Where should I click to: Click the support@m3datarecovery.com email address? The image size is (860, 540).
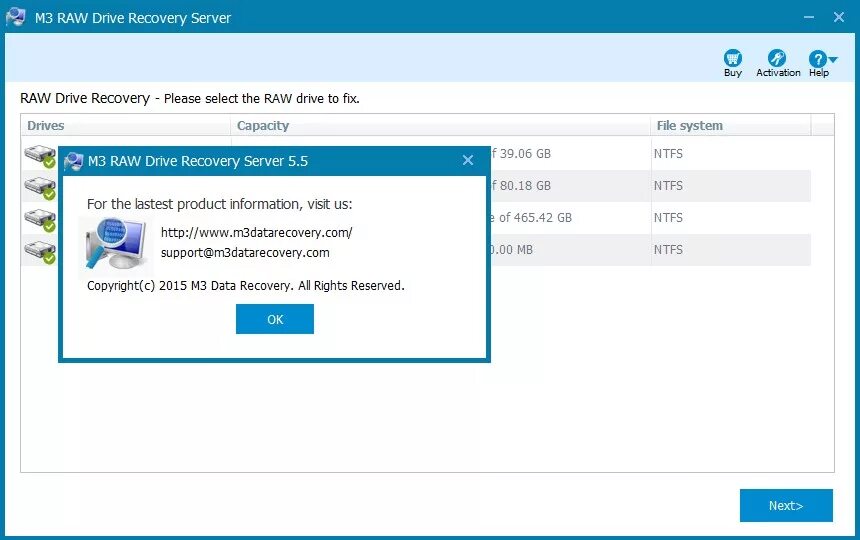point(245,253)
